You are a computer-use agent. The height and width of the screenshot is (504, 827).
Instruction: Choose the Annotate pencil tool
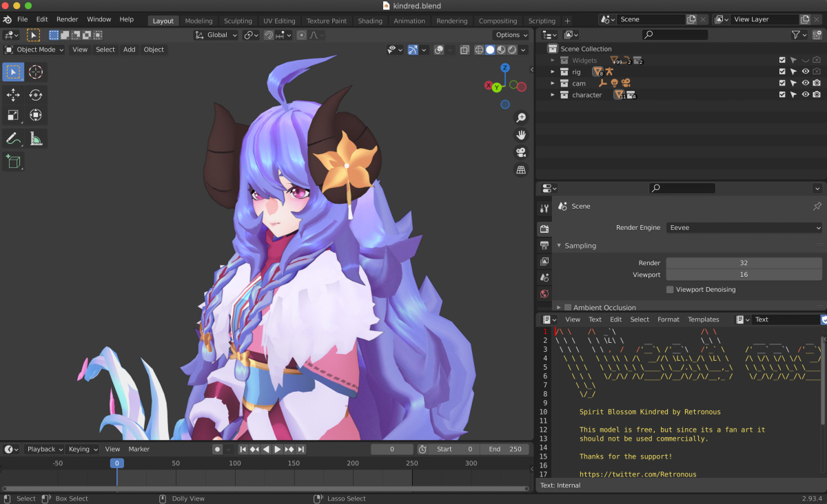[x=13, y=139]
